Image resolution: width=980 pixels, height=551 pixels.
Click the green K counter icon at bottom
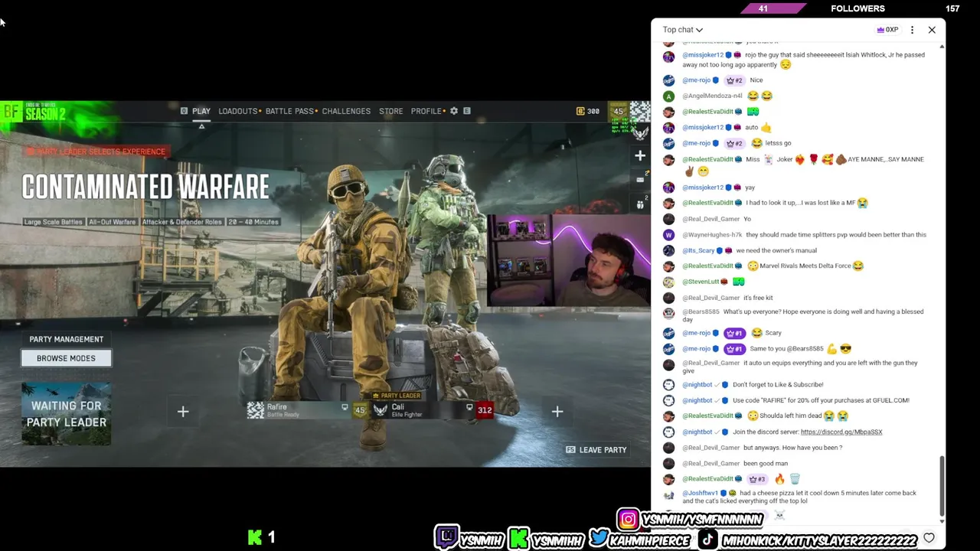[255, 537]
